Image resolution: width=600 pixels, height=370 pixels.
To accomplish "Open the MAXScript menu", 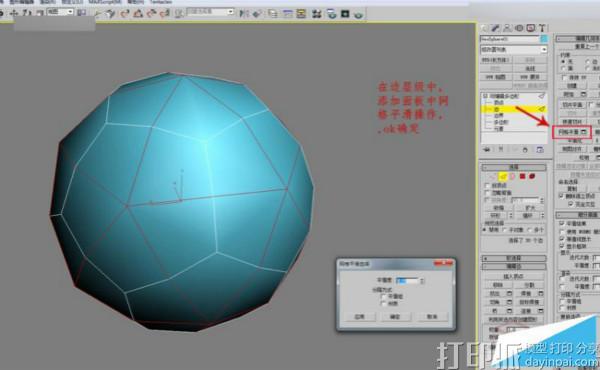I will coord(105,2).
